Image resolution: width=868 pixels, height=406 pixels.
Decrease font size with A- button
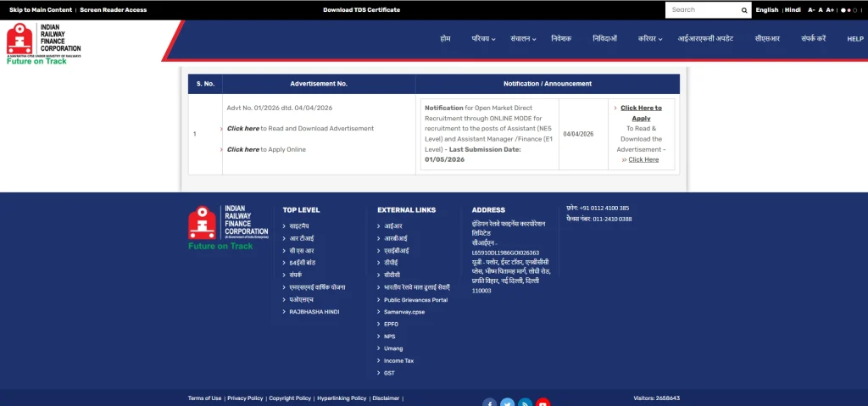pyautogui.click(x=811, y=10)
